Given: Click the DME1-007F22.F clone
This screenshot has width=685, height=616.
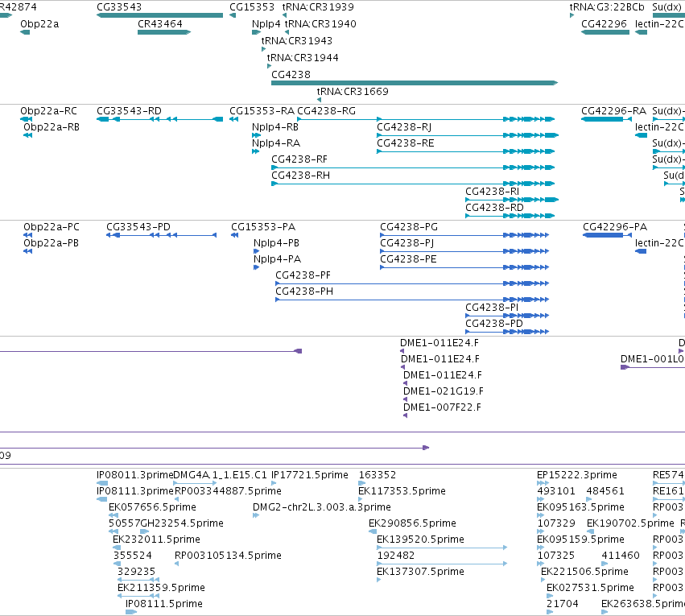Looking at the screenshot, I should pos(405,415).
